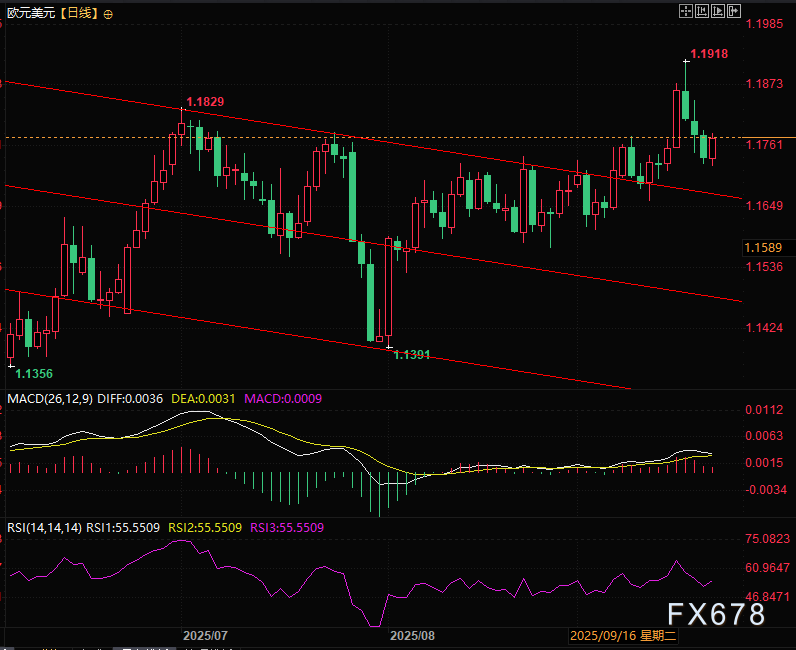The height and width of the screenshot is (650, 796).
Task: Click the 1.1391 low price marker
Action: (x=411, y=355)
